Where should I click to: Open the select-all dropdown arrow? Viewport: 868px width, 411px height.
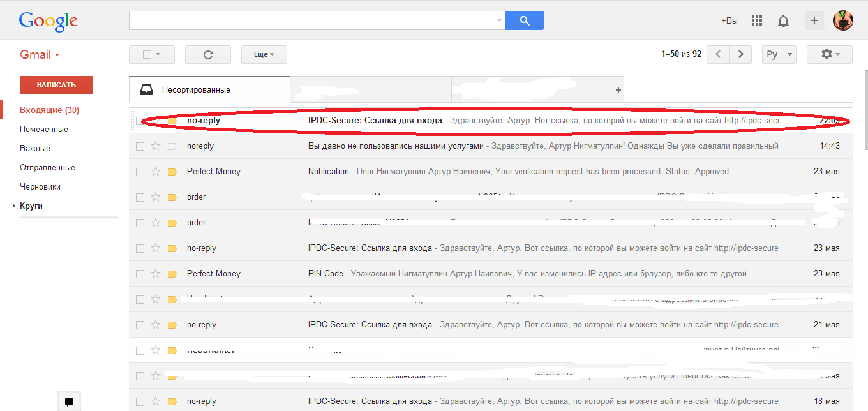click(x=158, y=55)
